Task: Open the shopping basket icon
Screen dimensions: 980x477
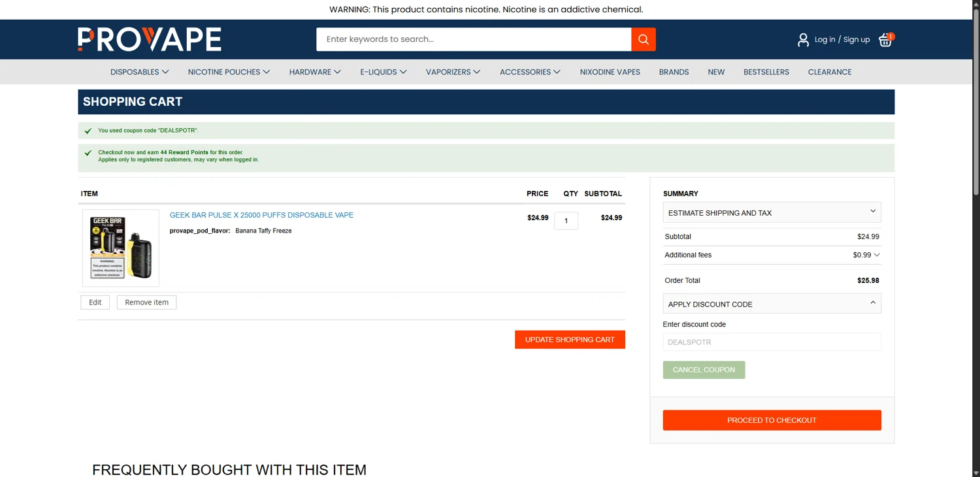Action: [x=886, y=39]
